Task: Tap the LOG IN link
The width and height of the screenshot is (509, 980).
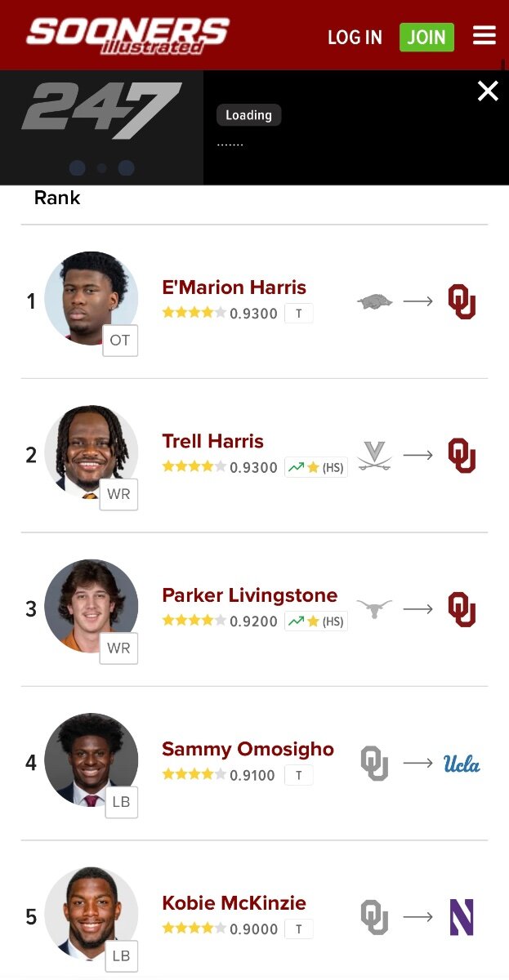Action: (x=355, y=38)
